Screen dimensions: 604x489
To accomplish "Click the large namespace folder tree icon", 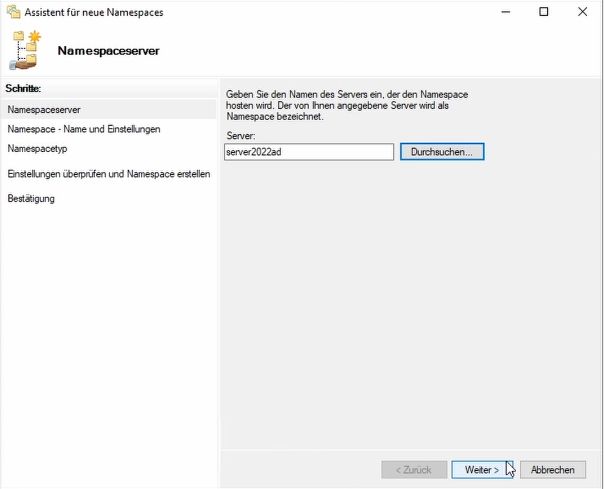I will pyautogui.click(x=25, y=50).
